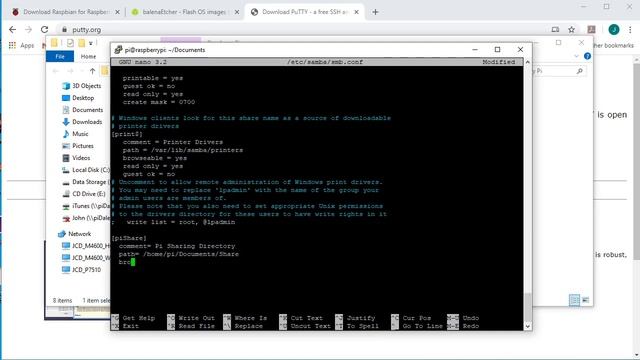Open Explorer quick access toolbar dropdown
Screen dimensions: 640x360
(x=91, y=43)
